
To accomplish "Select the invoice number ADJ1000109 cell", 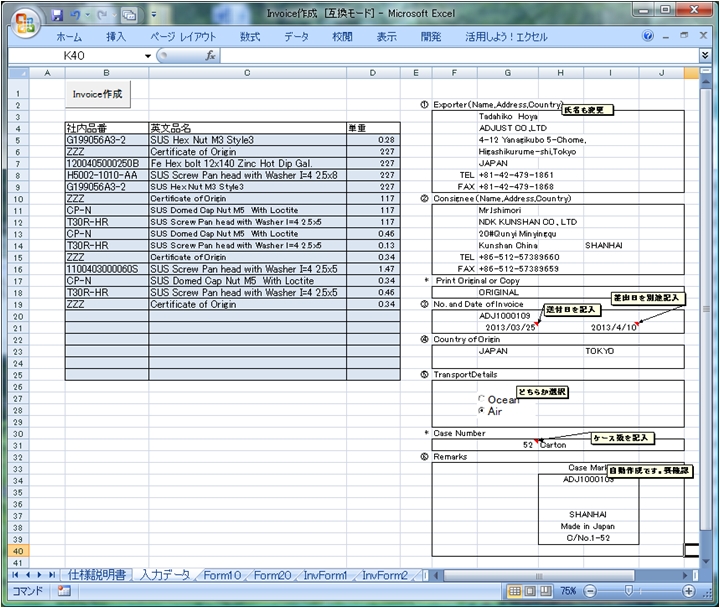I will click(507, 316).
